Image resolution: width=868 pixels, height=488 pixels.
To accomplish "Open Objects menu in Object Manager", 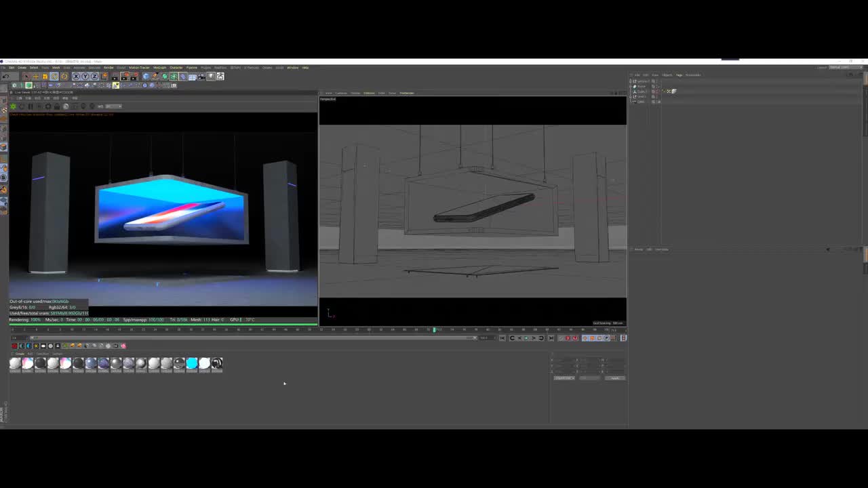I will point(667,75).
